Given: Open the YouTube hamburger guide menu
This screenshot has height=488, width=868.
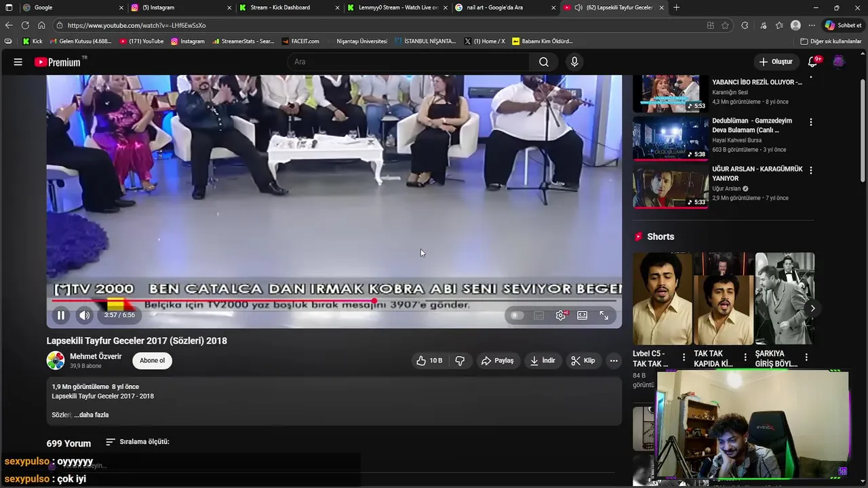Looking at the screenshot, I should 18,62.
